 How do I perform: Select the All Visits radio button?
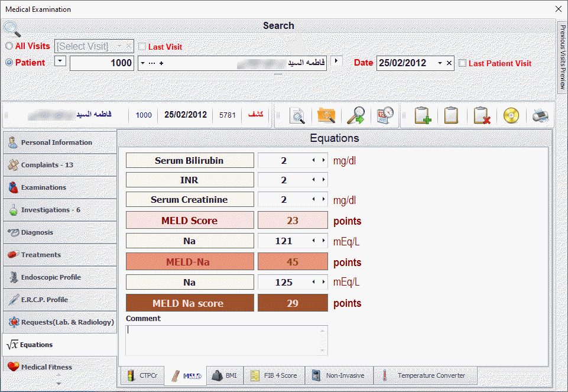click(x=9, y=46)
